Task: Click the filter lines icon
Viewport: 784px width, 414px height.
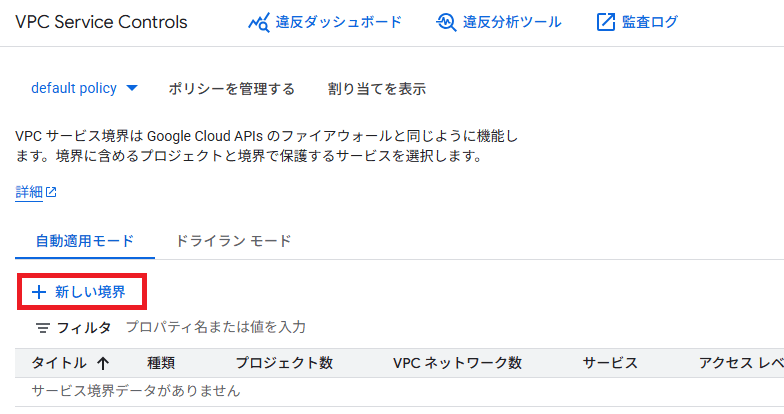Action: [42, 328]
